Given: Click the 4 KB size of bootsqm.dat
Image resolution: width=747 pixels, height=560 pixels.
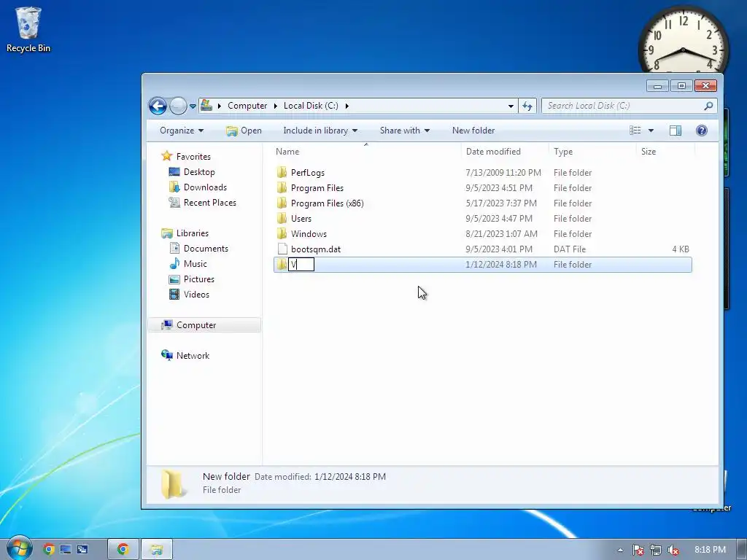Looking at the screenshot, I should click(x=681, y=249).
